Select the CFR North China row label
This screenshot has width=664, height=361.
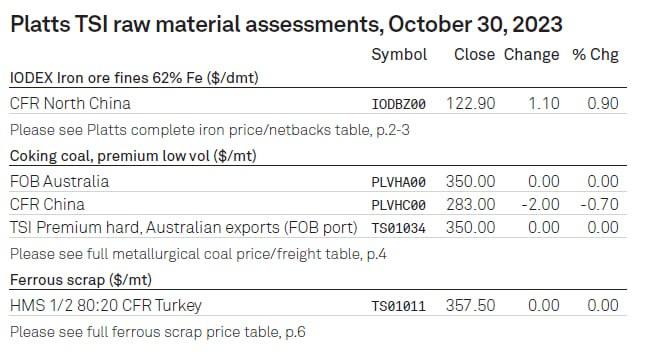[70, 103]
